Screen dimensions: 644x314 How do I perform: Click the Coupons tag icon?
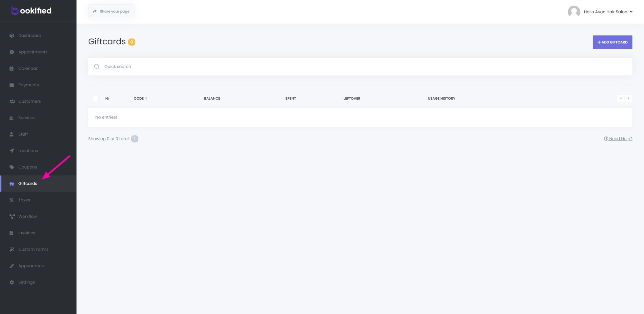(x=12, y=167)
